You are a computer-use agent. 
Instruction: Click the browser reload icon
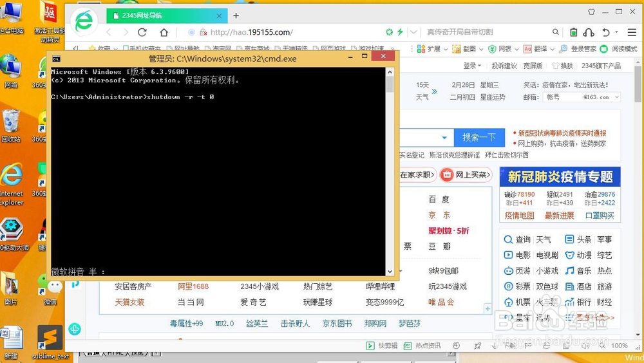pyautogui.click(x=142, y=32)
